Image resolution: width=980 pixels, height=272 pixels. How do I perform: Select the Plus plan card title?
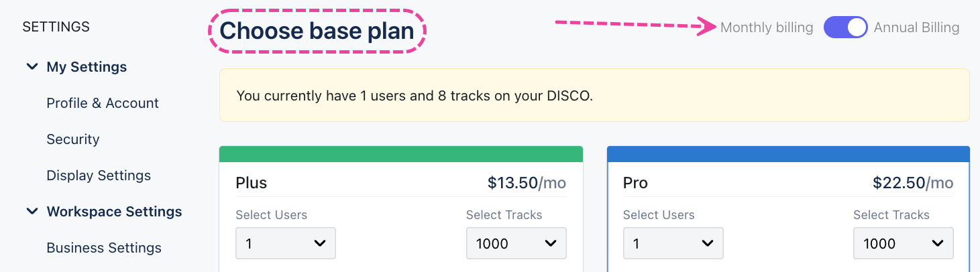point(252,183)
